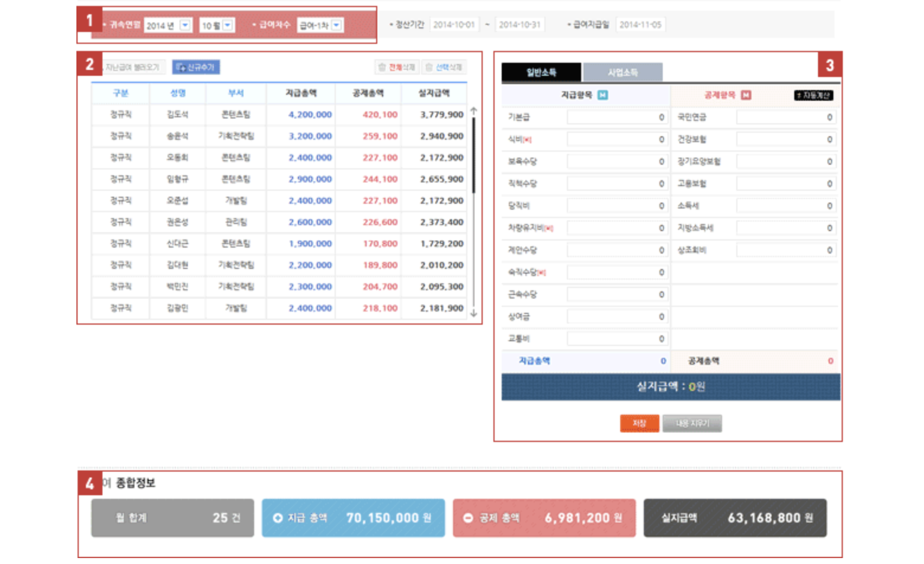Click the payment value 1,900,000
Viewport: 924px width, 564px height.
[x=310, y=243]
